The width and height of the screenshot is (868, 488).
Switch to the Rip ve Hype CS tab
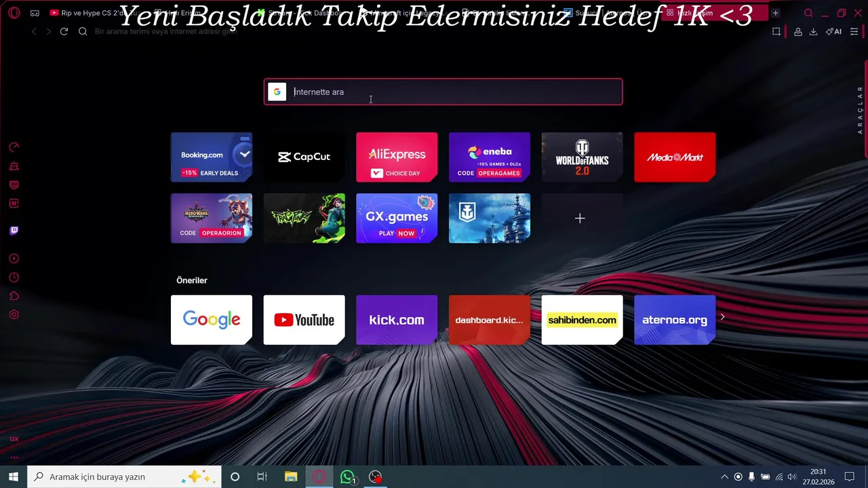95,13
